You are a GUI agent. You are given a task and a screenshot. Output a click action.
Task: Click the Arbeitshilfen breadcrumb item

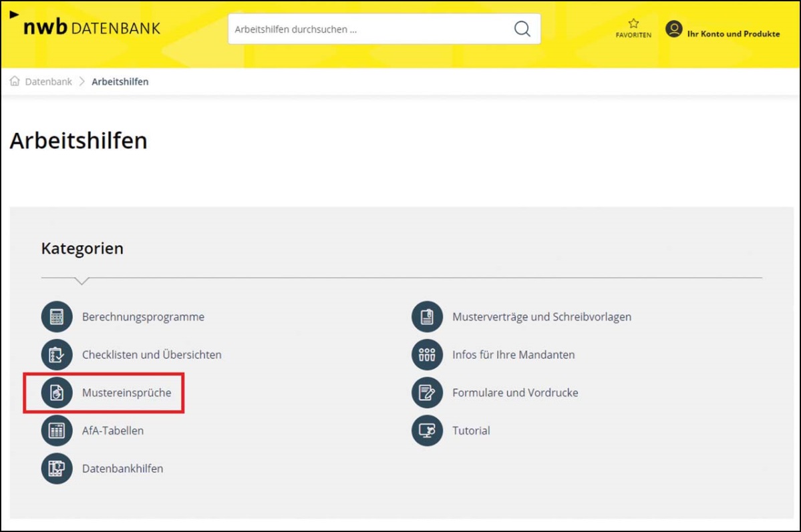[120, 81]
